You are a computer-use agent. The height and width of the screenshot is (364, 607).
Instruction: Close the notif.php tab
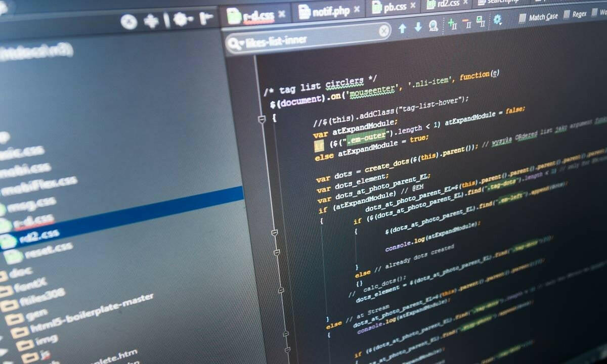coord(357,9)
